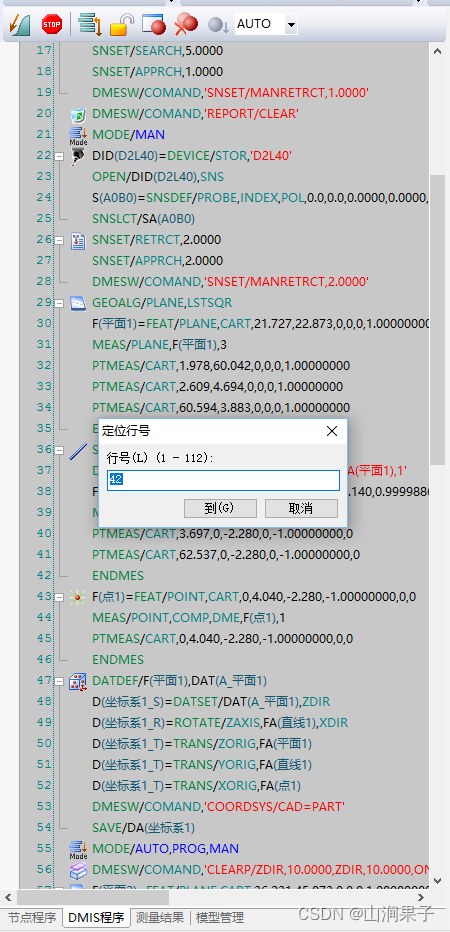Click line OPEN/DID(D2L40),SNS
Screen dimensions: 450x932
(x=158, y=177)
